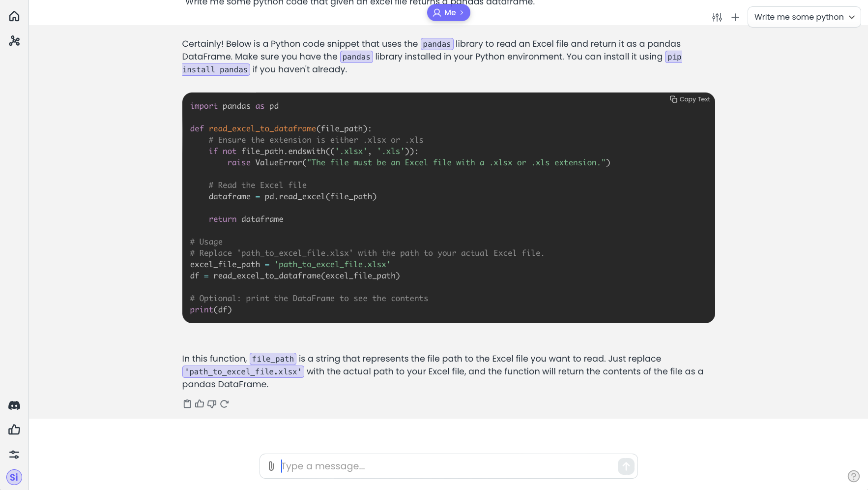
Task: Click 'Copy Text' on the code block
Action: click(690, 99)
